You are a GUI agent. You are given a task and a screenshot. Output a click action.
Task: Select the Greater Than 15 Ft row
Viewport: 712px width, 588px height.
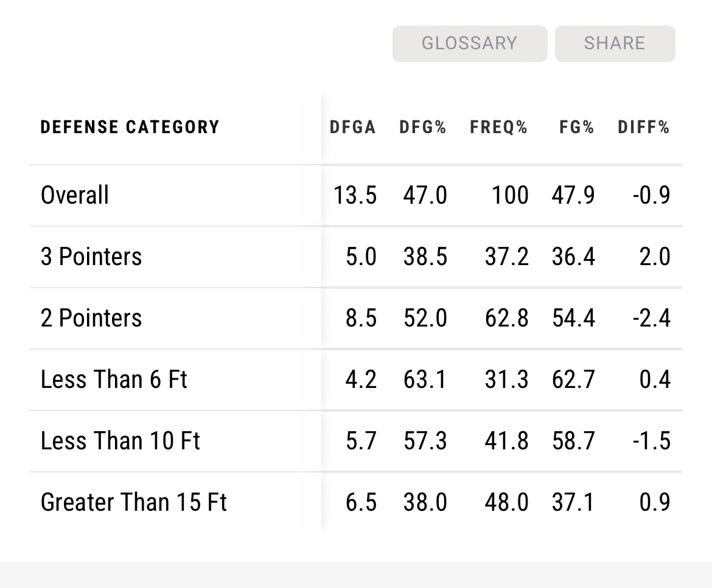coord(133,502)
